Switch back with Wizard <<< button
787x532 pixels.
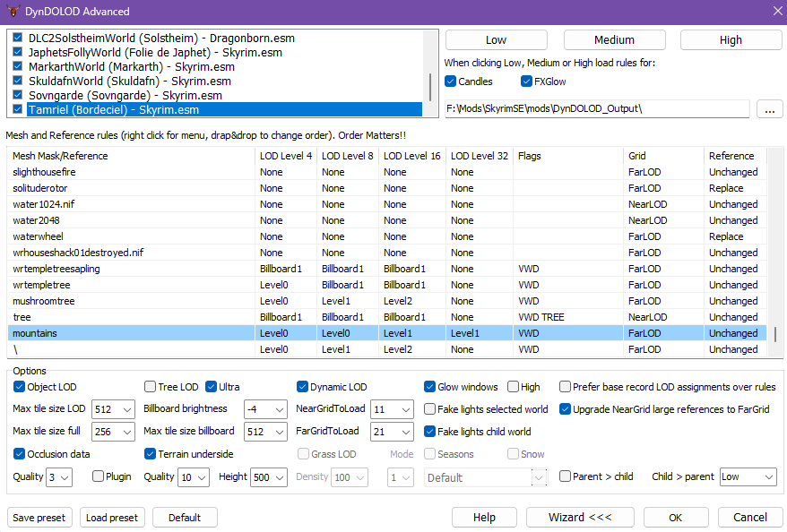pos(580,517)
